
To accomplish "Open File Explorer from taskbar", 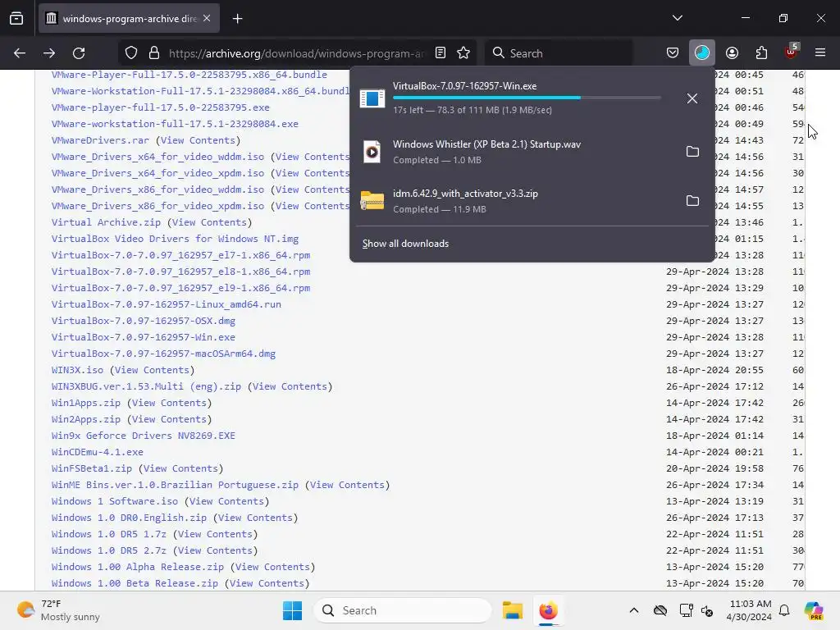I will point(513,610).
